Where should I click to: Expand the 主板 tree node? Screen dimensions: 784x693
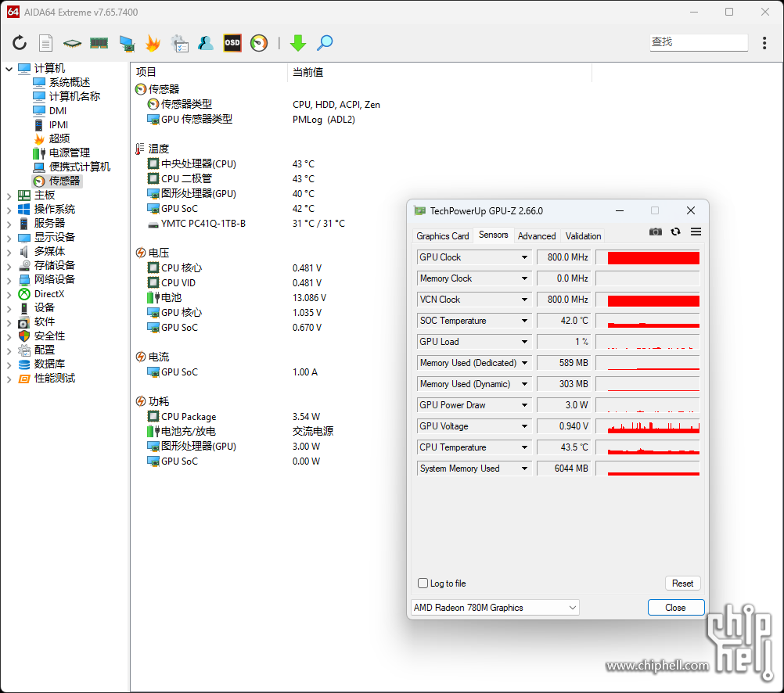9,196
